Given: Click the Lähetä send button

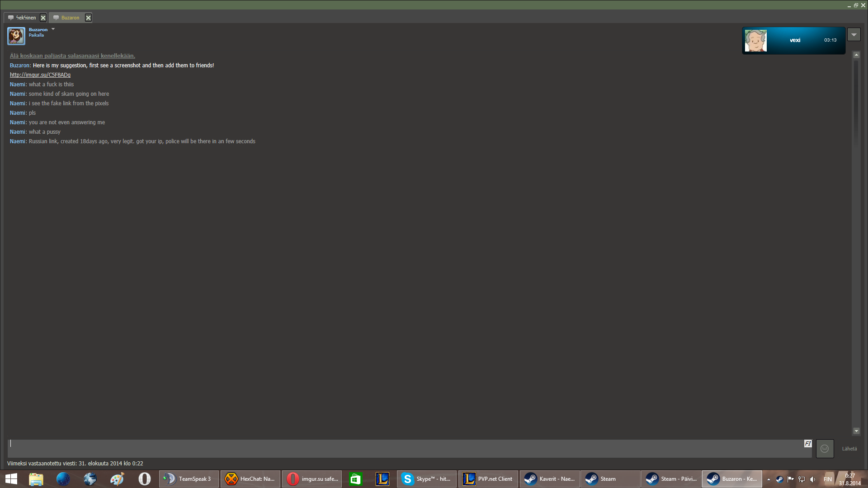Looking at the screenshot, I should (849, 449).
